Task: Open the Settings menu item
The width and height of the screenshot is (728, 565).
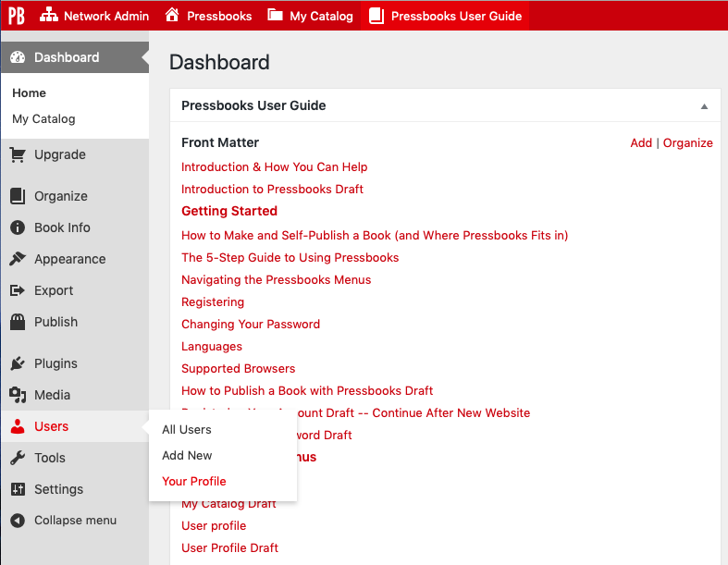Action: click(x=75, y=489)
